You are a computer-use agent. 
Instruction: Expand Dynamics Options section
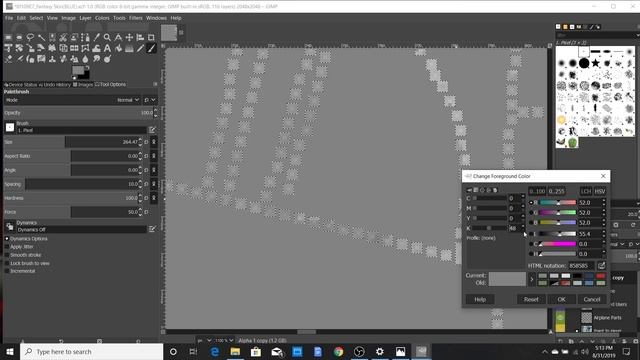pos(7,239)
